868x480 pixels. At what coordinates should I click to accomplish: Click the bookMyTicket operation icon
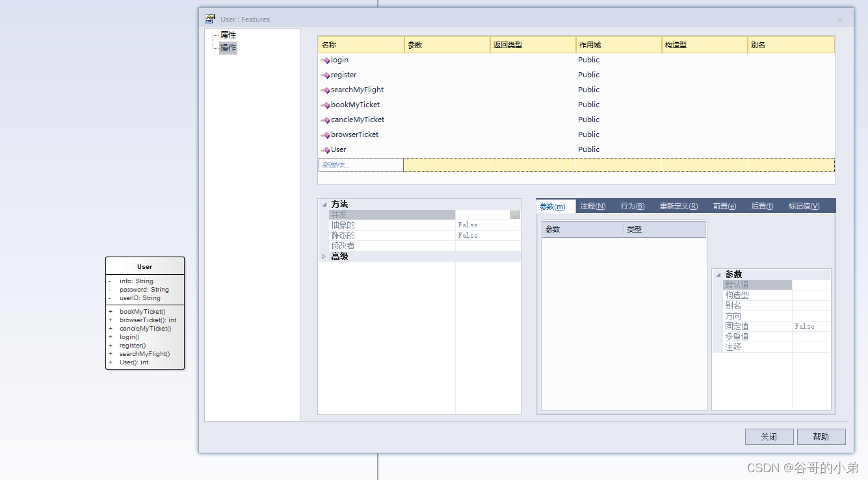pos(325,105)
